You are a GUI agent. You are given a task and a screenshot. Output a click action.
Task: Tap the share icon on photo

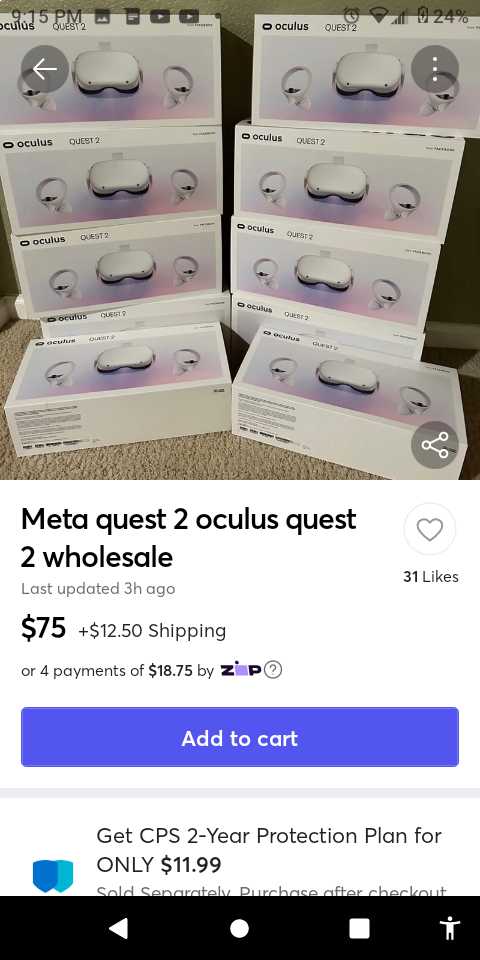[435, 444]
